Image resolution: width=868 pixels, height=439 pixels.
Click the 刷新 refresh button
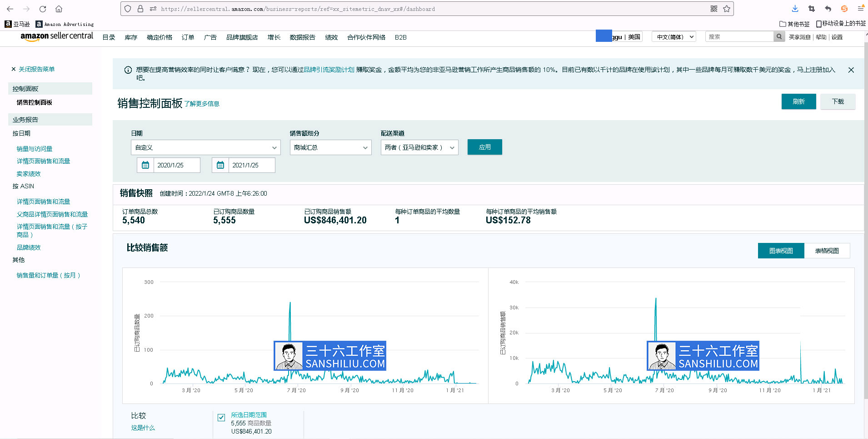coord(799,101)
